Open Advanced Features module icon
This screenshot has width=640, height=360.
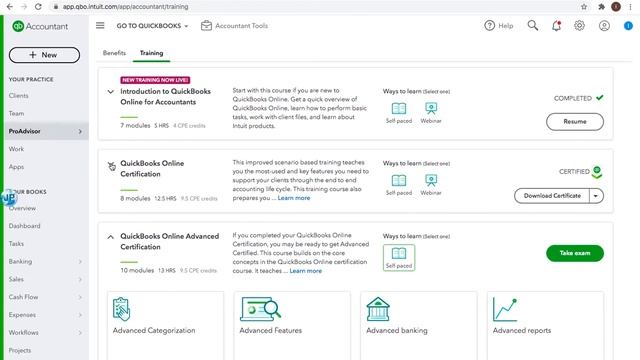260,309
